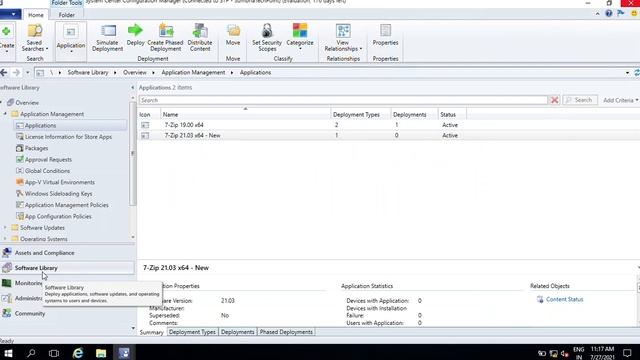Open the address bar history dropdown

point(627,73)
